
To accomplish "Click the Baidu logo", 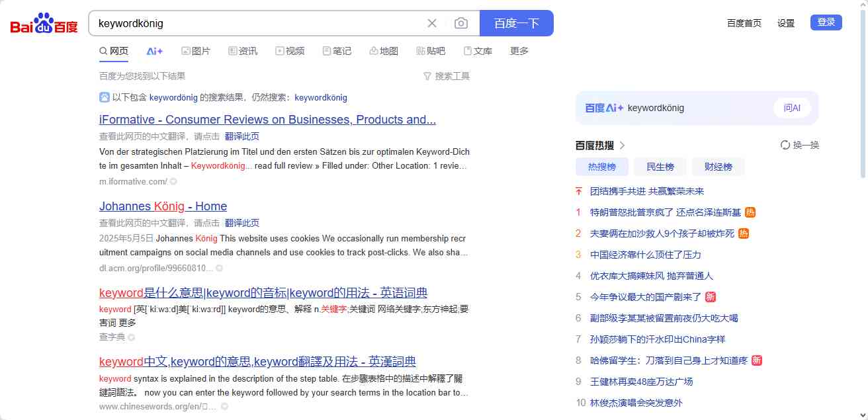I will (44, 24).
